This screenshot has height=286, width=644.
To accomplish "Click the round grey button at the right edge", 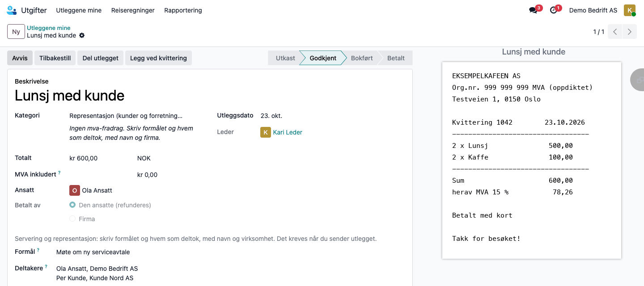I will [637, 80].
